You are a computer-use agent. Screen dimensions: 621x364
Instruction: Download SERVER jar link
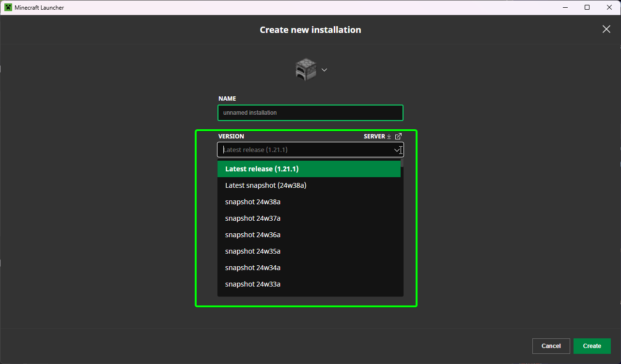click(x=377, y=136)
